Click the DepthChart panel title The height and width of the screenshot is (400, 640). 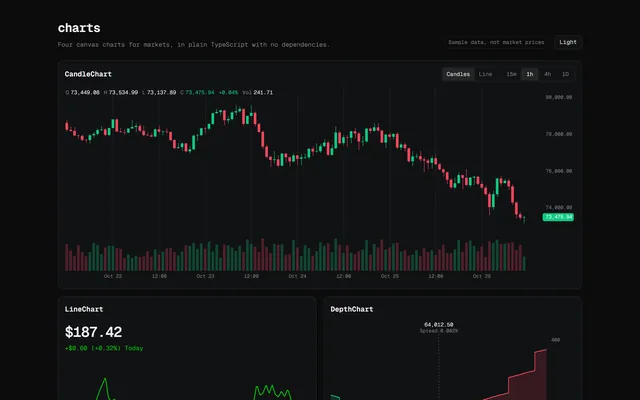pyautogui.click(x=352, y=309)
